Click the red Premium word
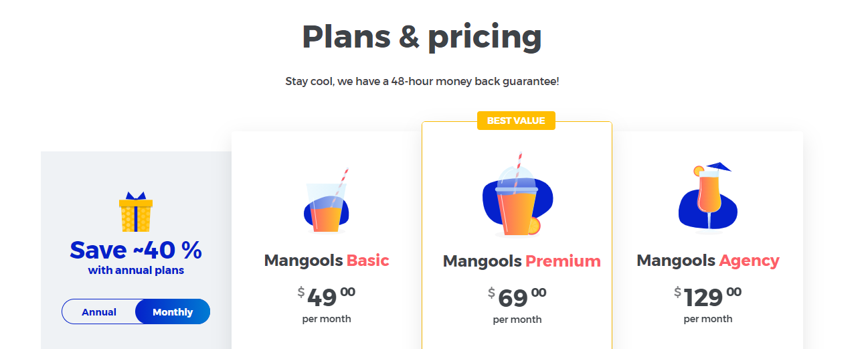Viewport: 868px width, 349px height. 563,261
